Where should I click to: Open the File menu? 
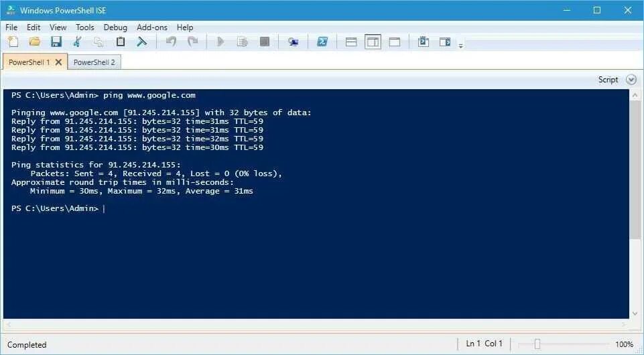[11, 27]
